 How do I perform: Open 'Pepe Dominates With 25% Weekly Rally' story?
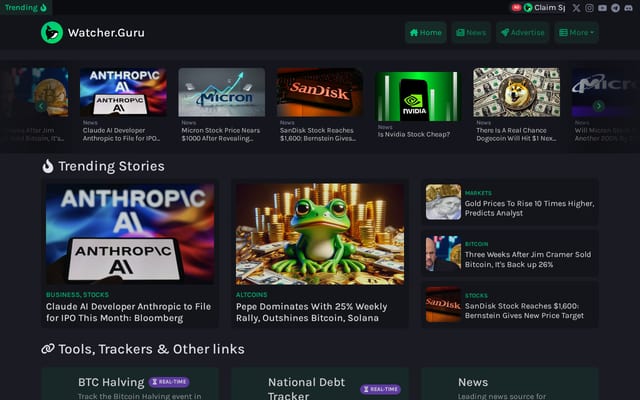pyautogui.click(x=311, y=312)
